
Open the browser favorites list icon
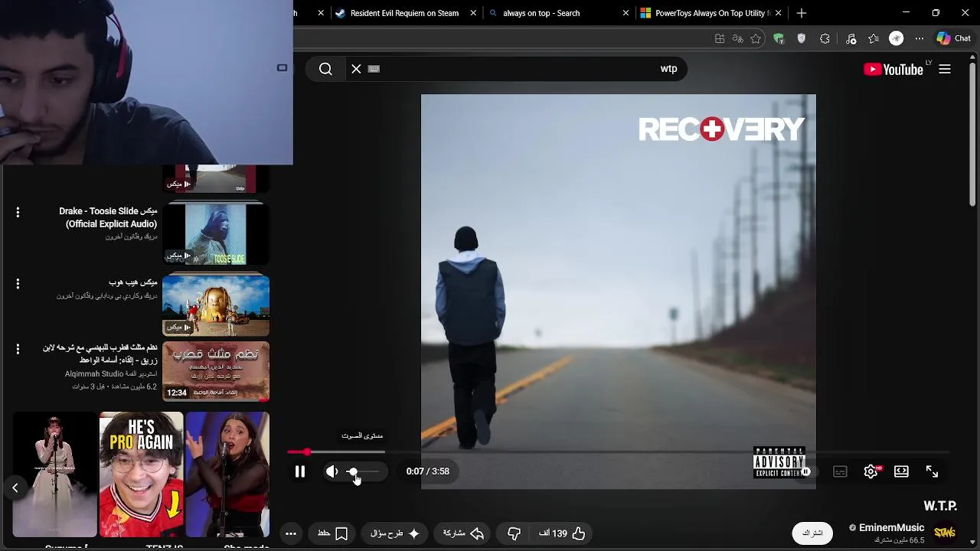[874, 38]
